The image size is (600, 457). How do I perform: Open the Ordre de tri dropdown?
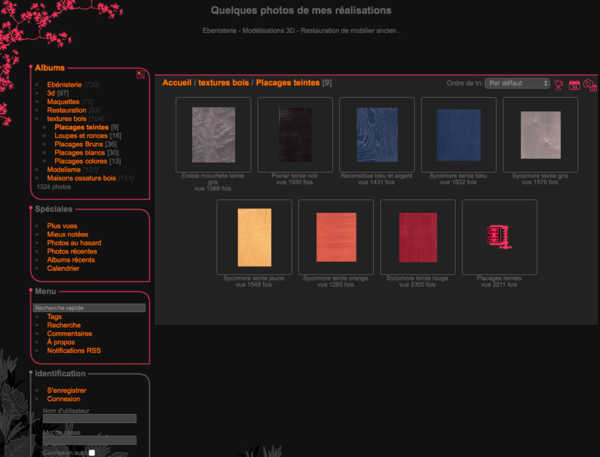tap(517, 84)
